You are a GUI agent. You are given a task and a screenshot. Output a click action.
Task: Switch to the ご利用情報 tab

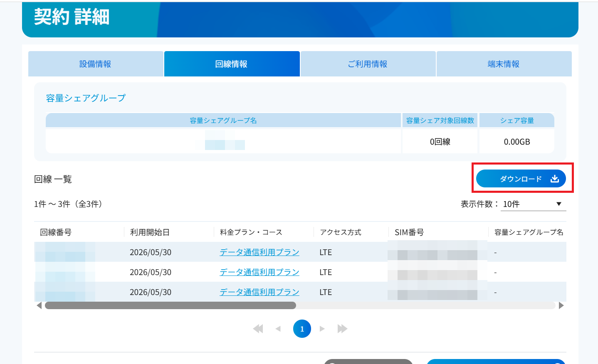click(x=368, y=64)
